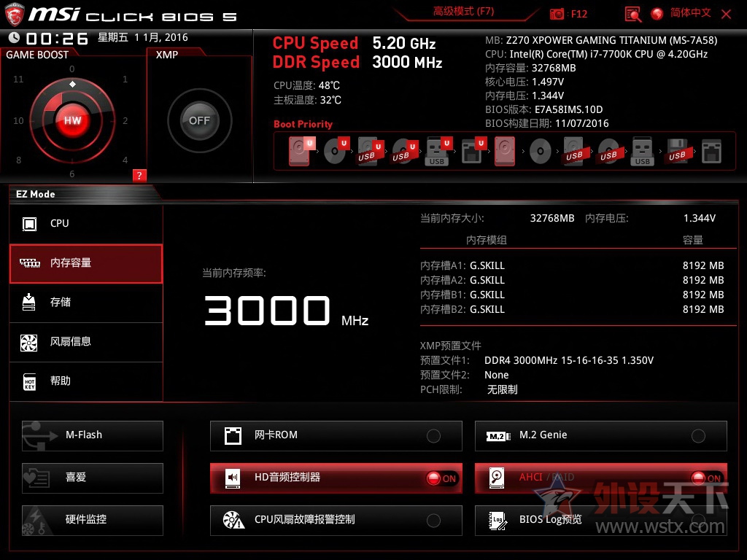The image size is (747, 560).
Task: Click the large 3000 MHz memory frequency
Action: click(286, 311)
